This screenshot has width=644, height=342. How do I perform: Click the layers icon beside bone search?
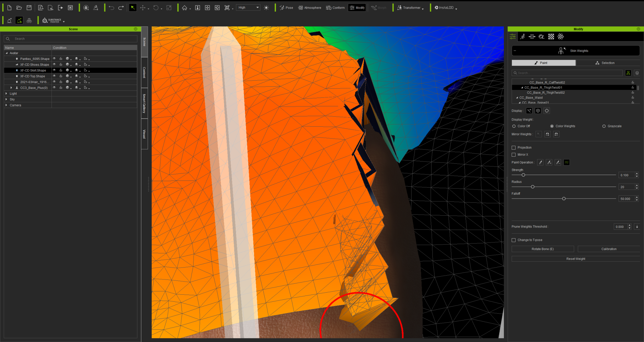637,73
